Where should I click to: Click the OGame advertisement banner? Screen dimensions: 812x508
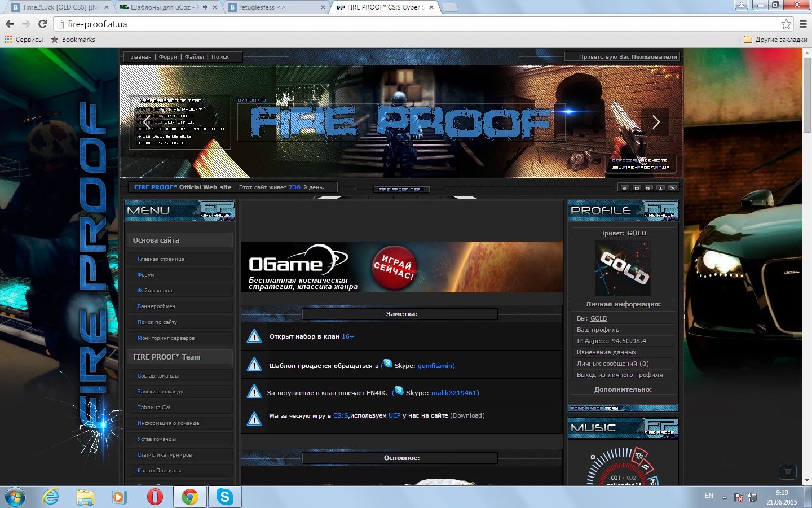401,267
